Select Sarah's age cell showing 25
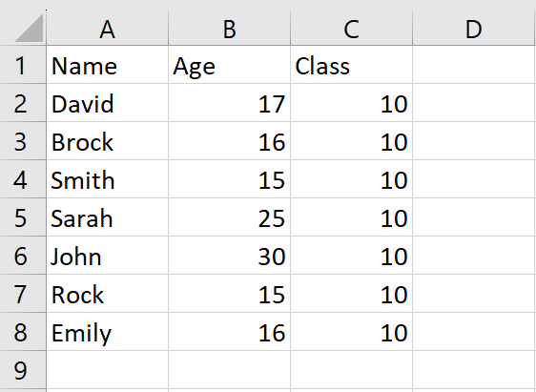 [229, 217]
